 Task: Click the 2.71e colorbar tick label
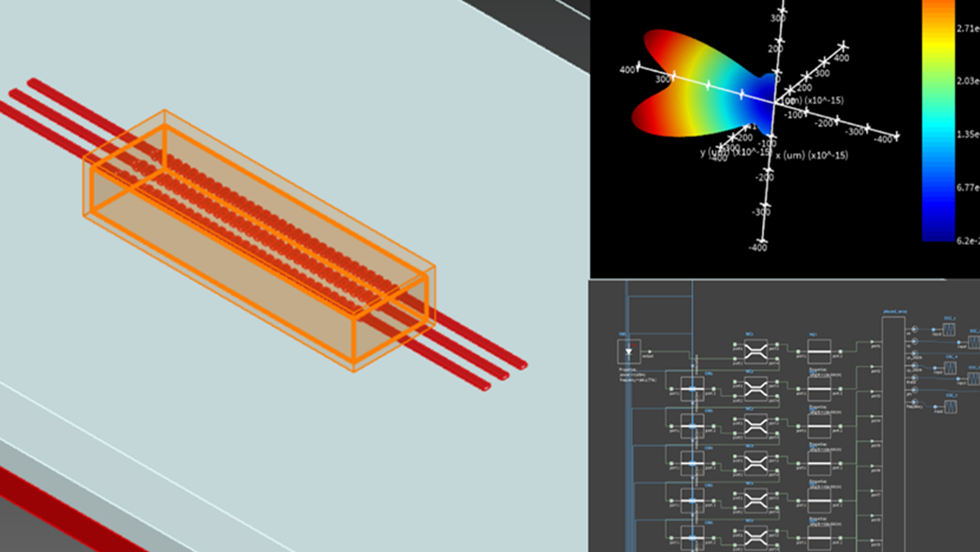coord(967,28)
